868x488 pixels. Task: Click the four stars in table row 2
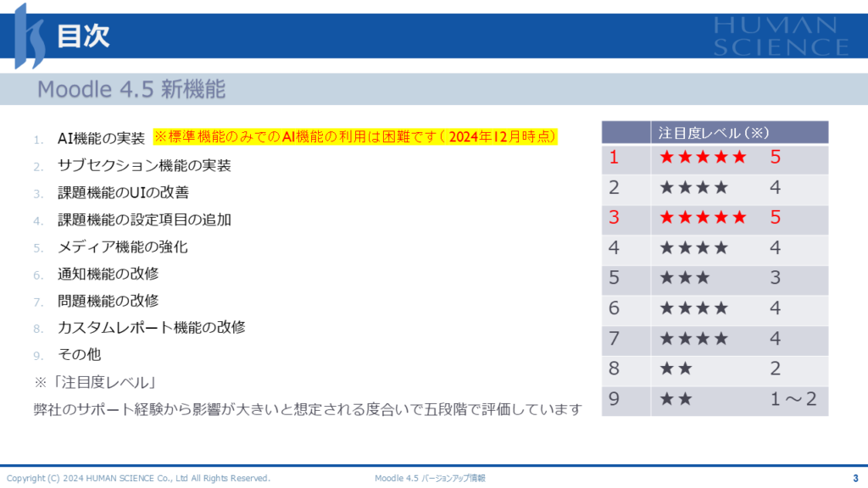(694, 187)
